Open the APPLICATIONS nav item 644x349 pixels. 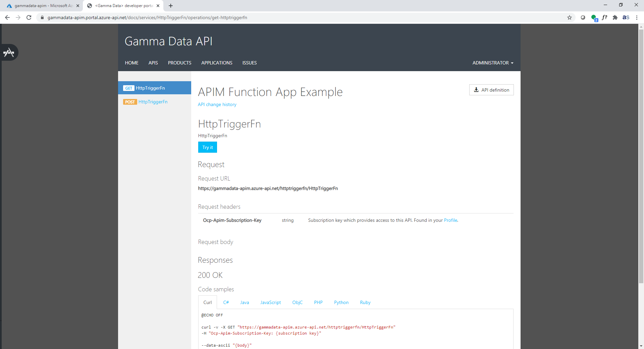click(217, 63)
